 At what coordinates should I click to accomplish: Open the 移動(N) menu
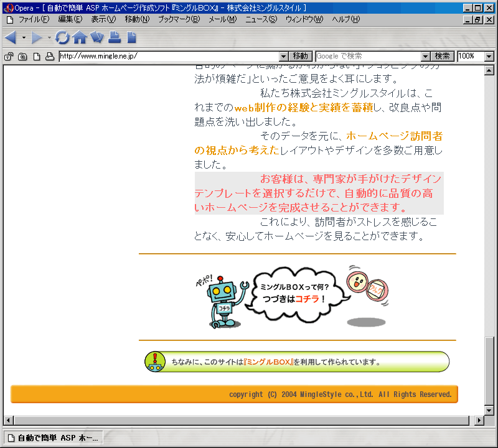(137, 19)
